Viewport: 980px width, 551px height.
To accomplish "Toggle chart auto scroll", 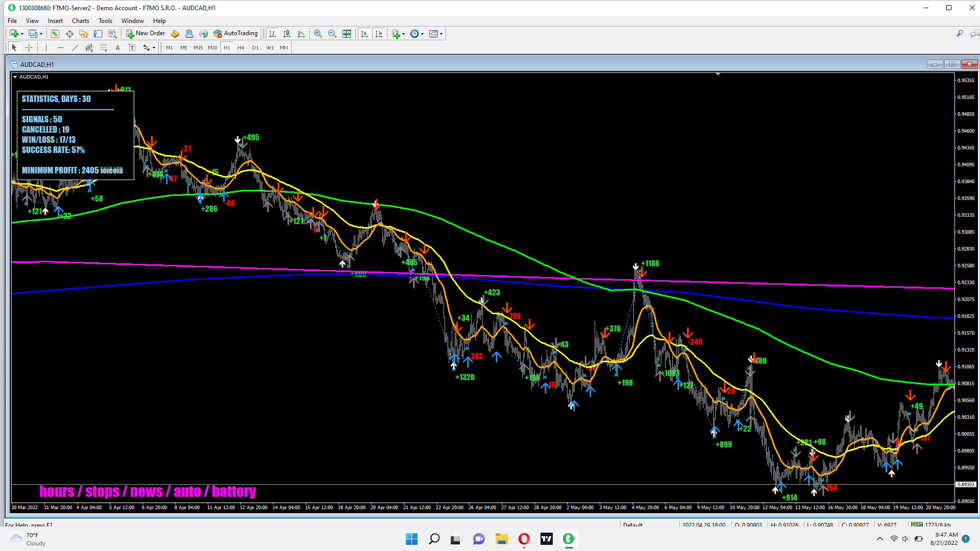I will pos(364,34).
